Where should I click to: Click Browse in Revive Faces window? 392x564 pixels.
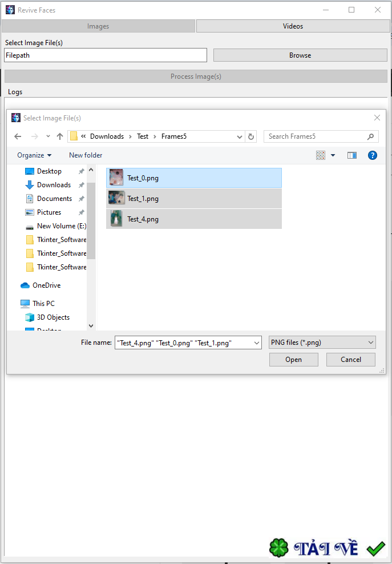[300, 55]
